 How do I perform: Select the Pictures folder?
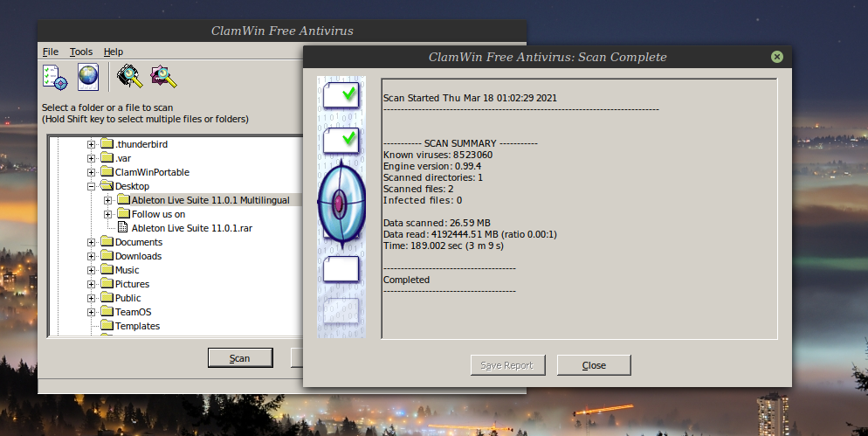(132, 284)
